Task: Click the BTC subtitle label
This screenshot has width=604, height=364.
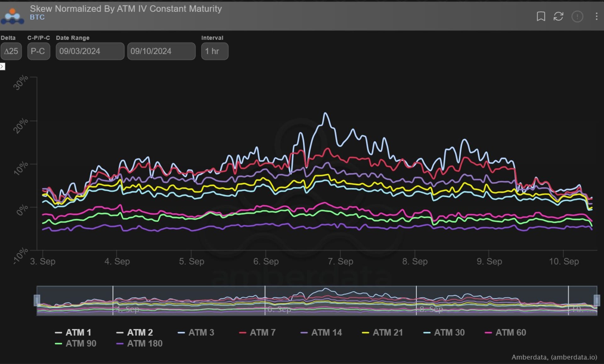Action: pos(37,17)
